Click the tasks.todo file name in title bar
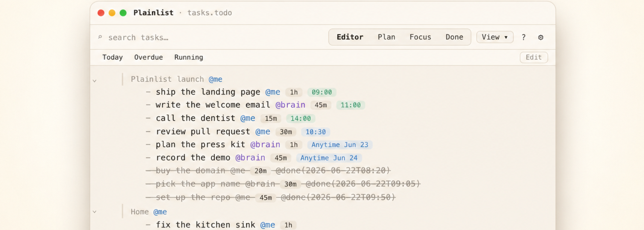This screenshot has height=230, width=644. pyautogui.click(x=209, y=13)
